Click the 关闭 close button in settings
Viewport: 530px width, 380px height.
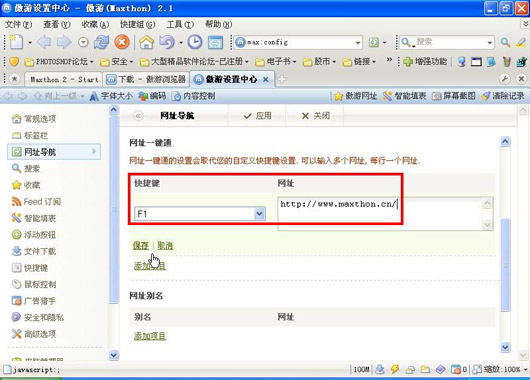click(x=315, y=116)
